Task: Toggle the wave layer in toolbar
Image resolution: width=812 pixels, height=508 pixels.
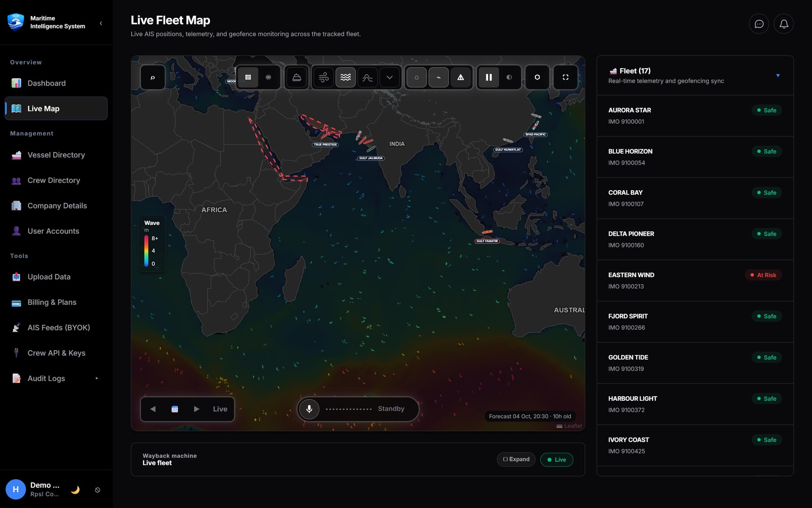Action: tap(346, 77)
